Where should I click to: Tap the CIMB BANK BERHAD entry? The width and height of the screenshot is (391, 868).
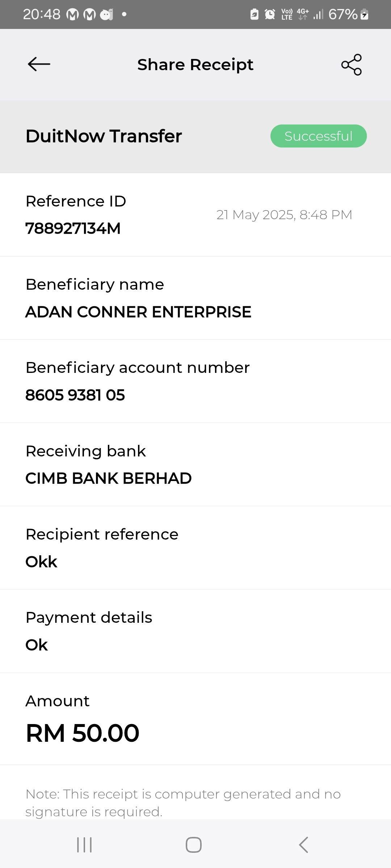coord(108,478)
